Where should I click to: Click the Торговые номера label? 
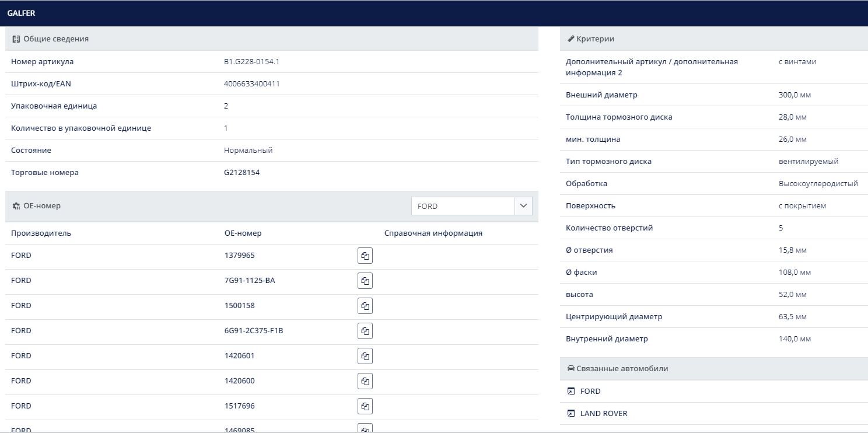click(x=44, y=172)
